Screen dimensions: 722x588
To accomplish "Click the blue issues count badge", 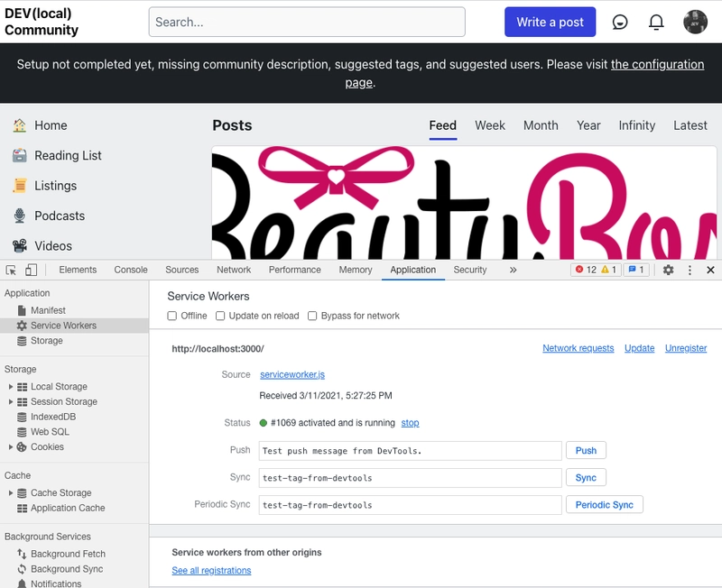I will coord(636,270).
